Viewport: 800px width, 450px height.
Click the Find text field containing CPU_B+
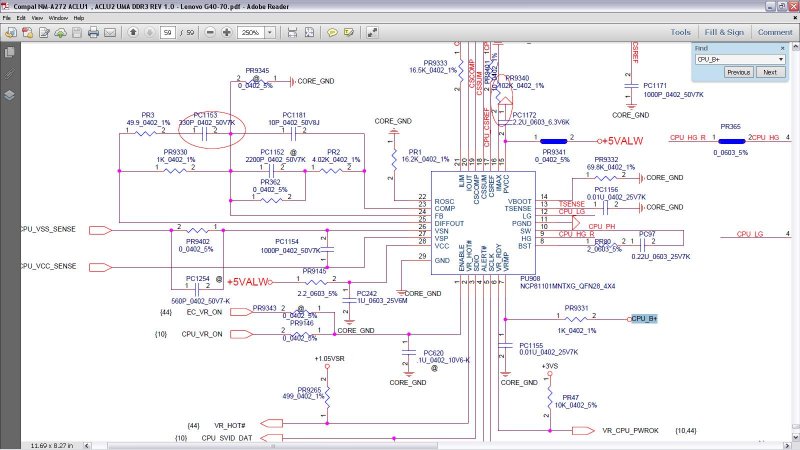[x=736, y=59]
